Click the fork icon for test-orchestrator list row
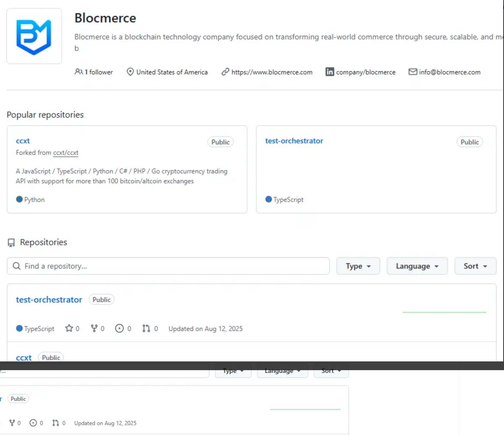This screenshot has width=504, height=435. pyautogui.click(x=94, y=328)
